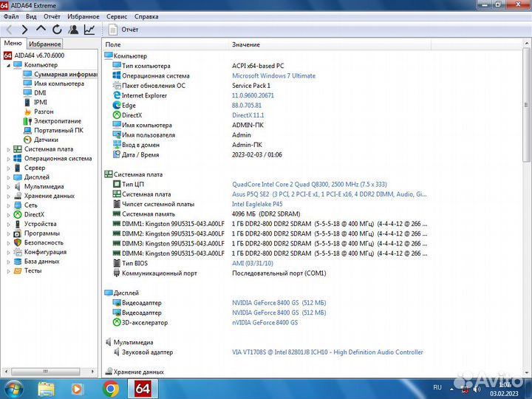
Task: Select Имя компьютера in the tree
Action: (54, 83)
